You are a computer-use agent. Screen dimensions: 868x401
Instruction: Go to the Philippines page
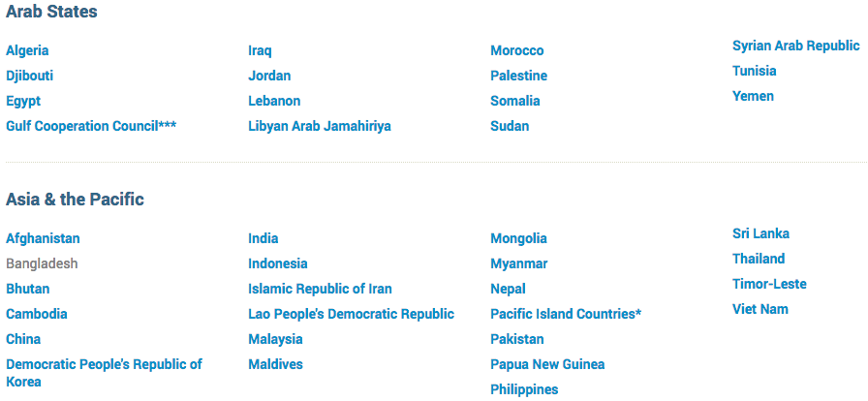pos(524,390)
